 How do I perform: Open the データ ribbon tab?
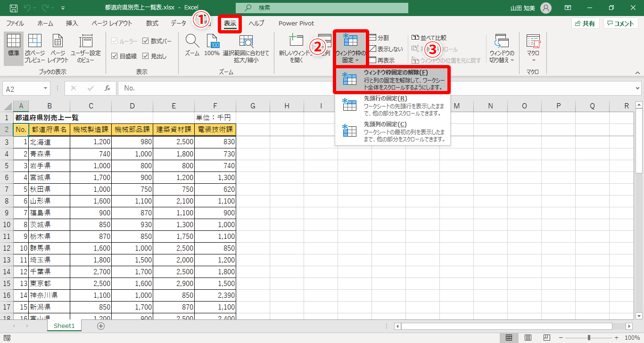(x=179, y=23)
